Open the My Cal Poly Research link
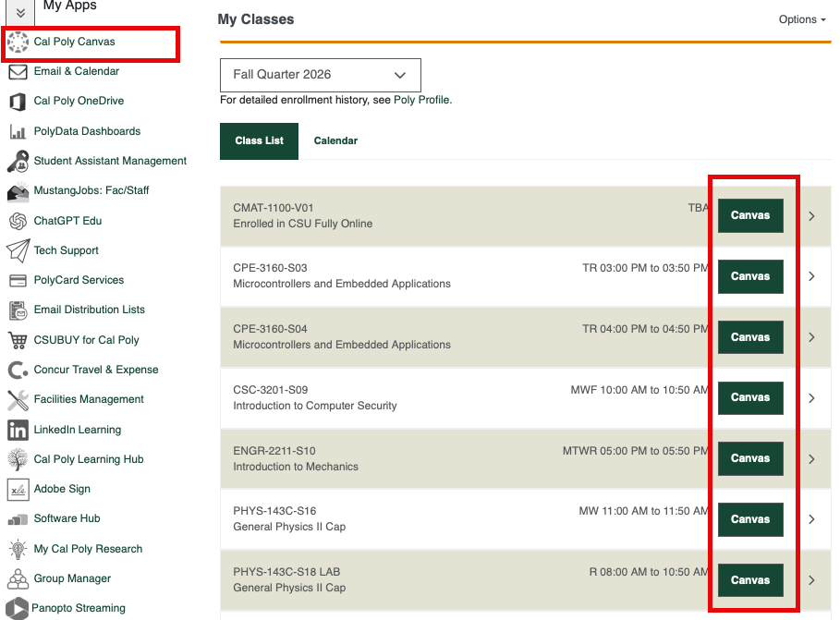 pos(89,549)
